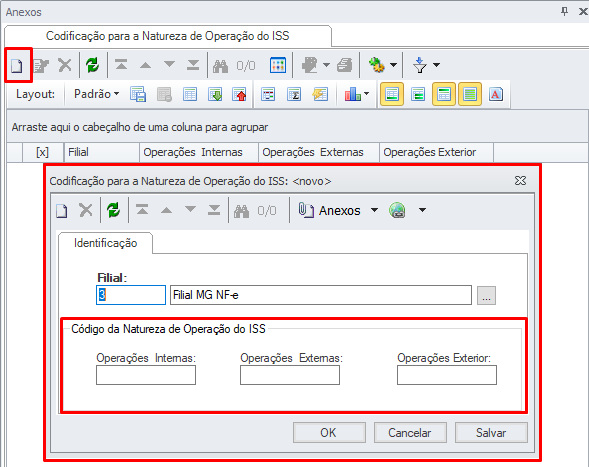Click the New record icon in main toolbar
589x467 pixels.
[17, 66]
